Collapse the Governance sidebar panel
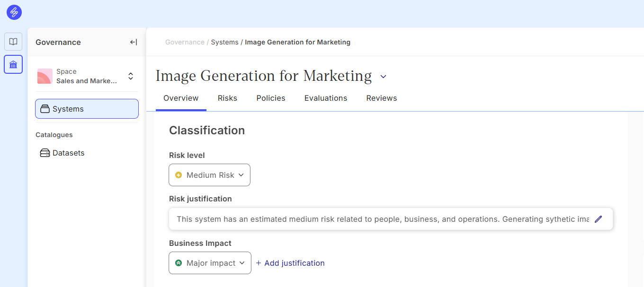Screen dimensions: 644x287 [134, 42]
